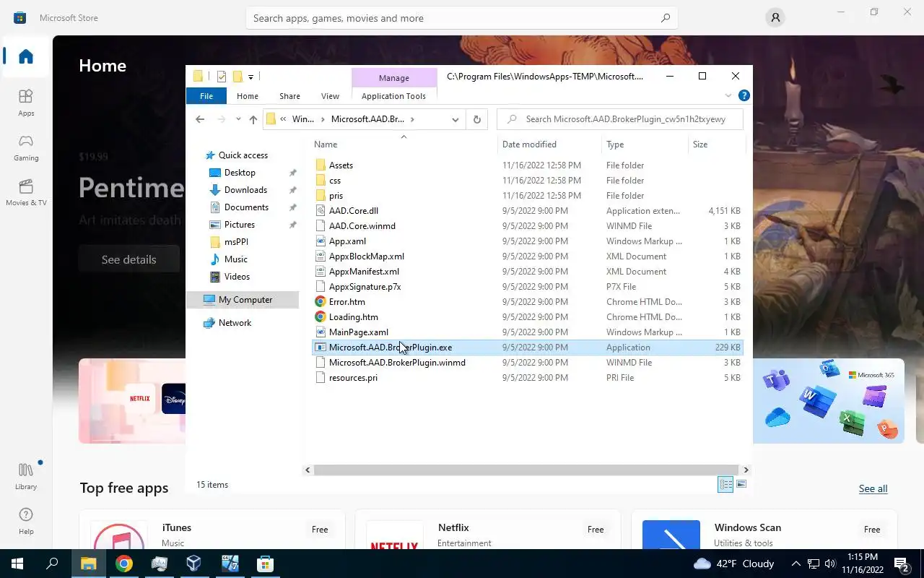Select msPPI folder in navigation pane

click(236, 242)
